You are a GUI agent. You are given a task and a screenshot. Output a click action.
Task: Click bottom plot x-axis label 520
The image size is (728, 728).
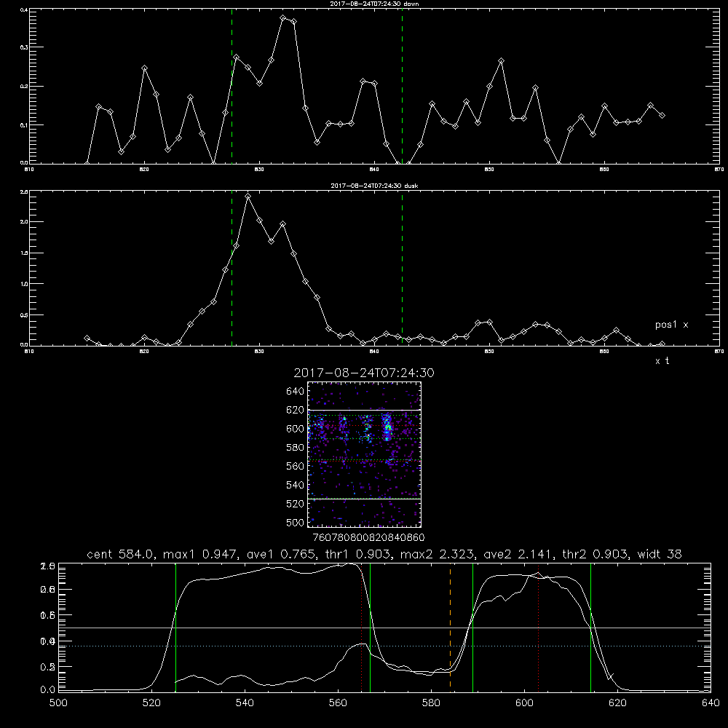click(x=152, y=703)
